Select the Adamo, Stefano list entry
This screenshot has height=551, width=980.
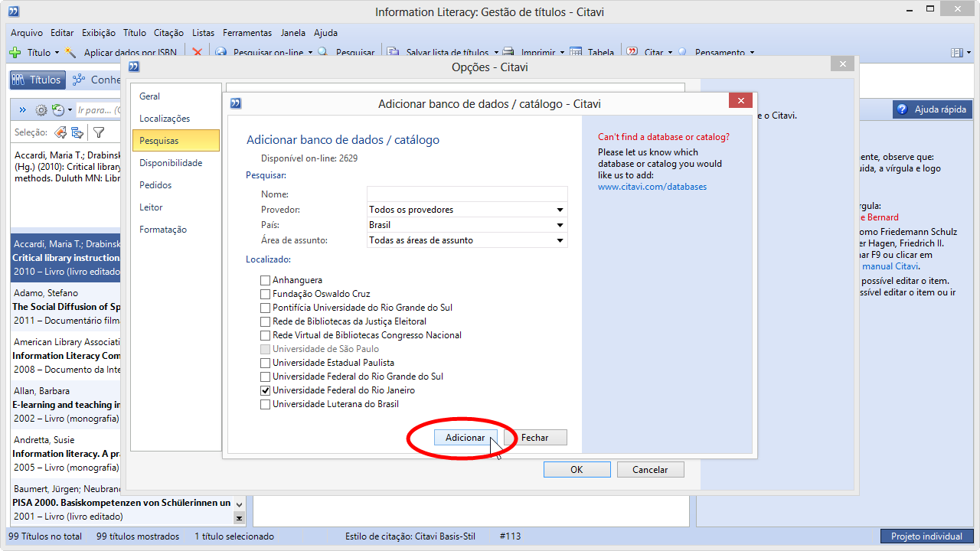65,307
